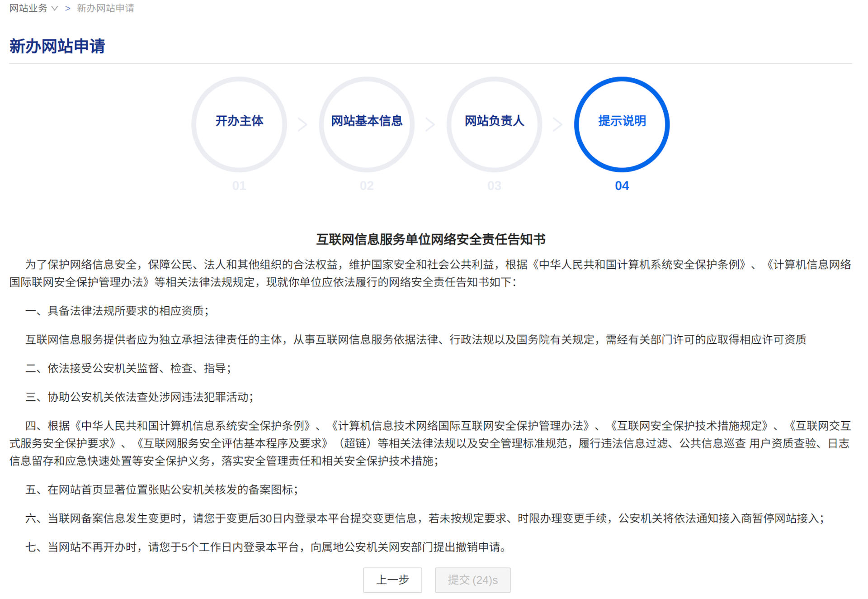Click the arrow between 开办主体 and 网站基本信息
Viewport: 868px width, 599px height.
click(x=303, y=124)
